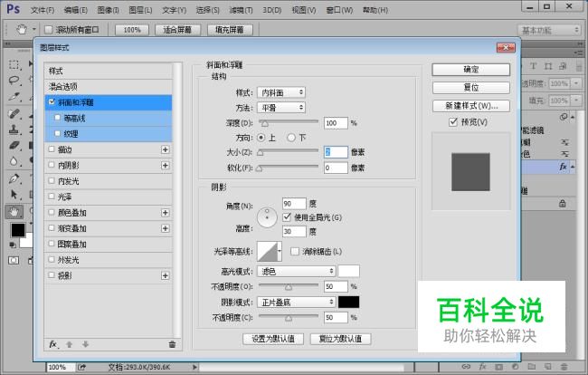The width and height of the screenshot is (588, 375).
Task: Click the new adjustment layer icon
Action: click(x=516, y=367)
